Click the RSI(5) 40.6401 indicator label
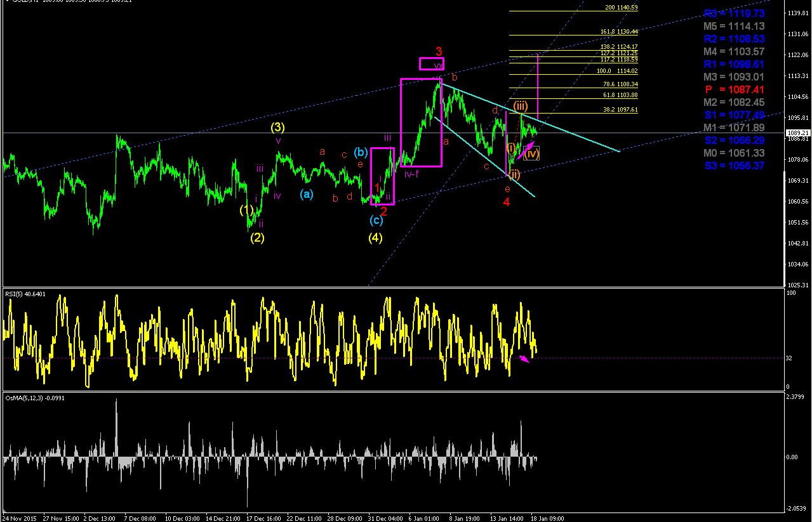The height and width of the screenshot is (522, 812). tap(25, 294)
